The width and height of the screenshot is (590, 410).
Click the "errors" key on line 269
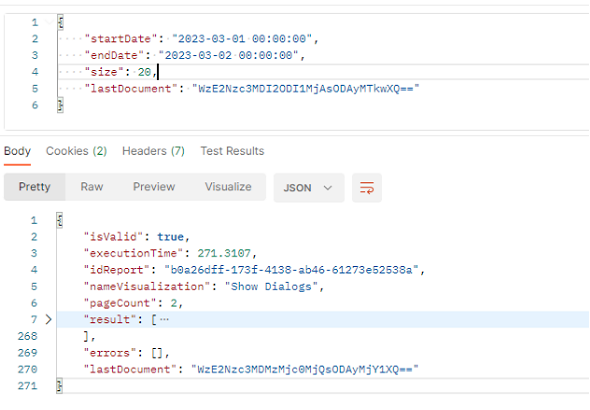click(110, 353)
